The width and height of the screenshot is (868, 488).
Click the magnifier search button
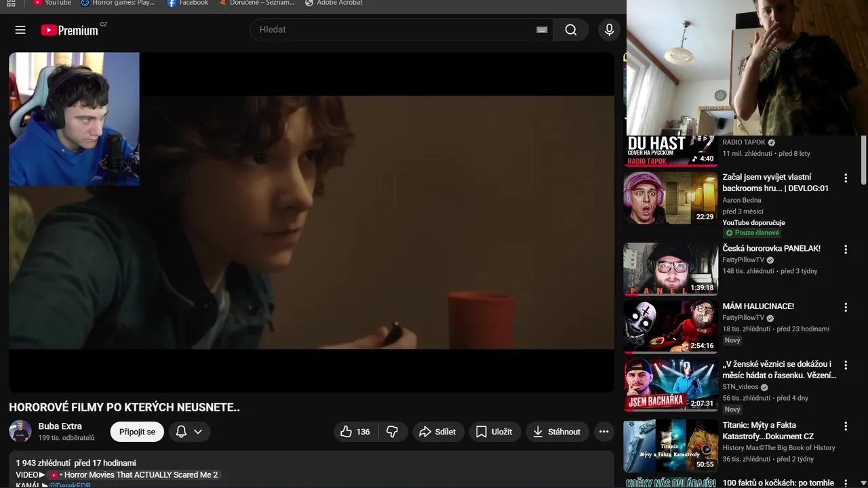(571, 30)
